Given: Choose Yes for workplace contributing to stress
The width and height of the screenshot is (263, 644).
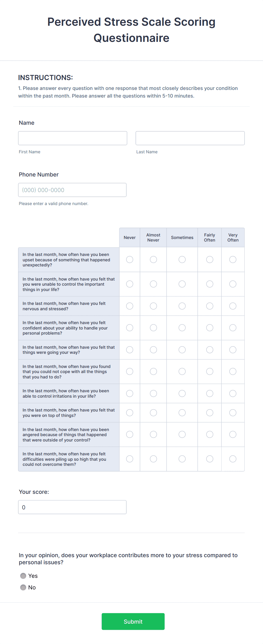Looking at the screenshot, I should 23,576.
